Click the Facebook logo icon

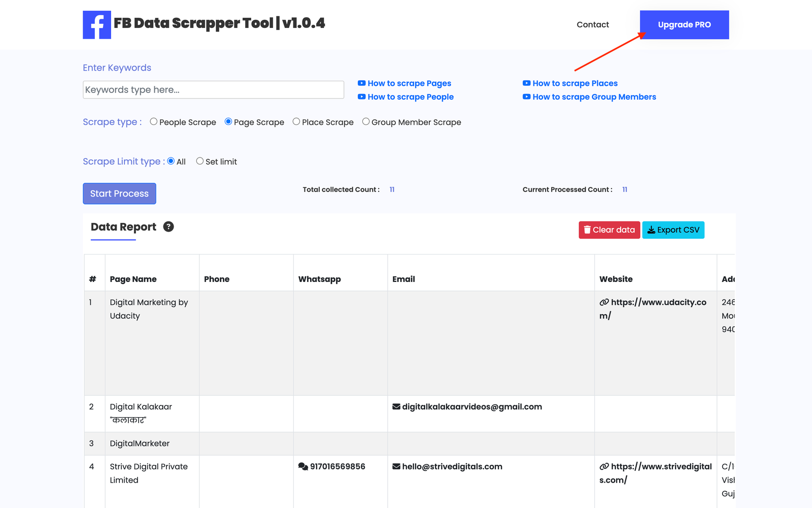pos(97,25)
